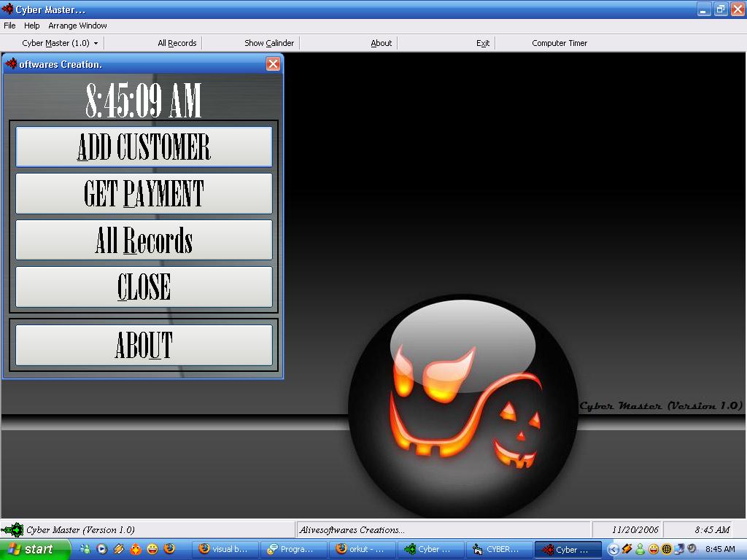Viewport: 747px width, 560px height.
Task: Open All Records from the side panel
Action: (x=144, y=240)
